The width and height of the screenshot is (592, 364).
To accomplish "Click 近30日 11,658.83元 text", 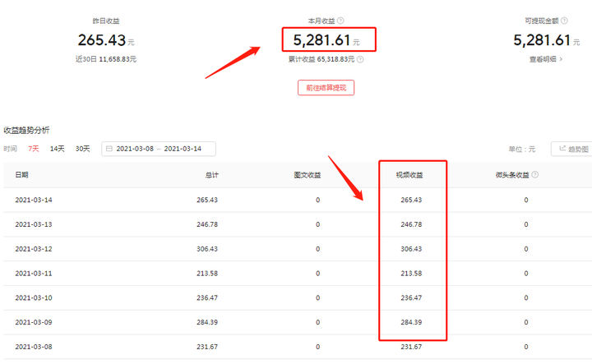I will (106, 59).
